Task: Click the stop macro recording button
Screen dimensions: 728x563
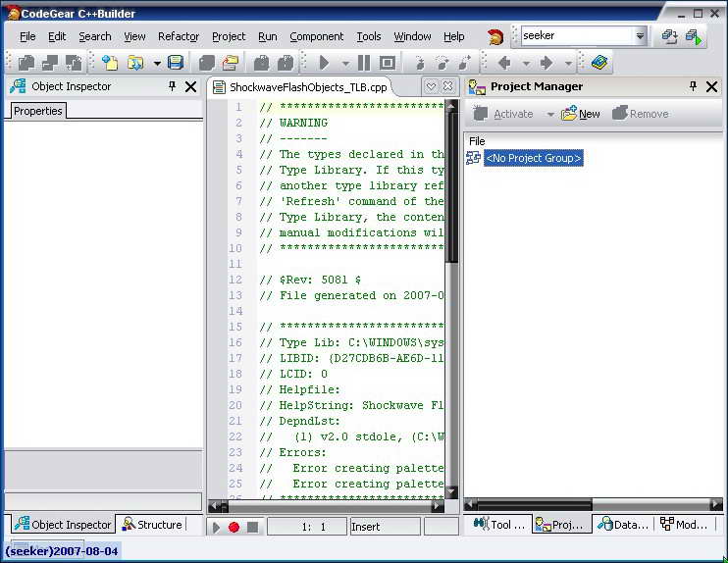Action: (252, 528)
